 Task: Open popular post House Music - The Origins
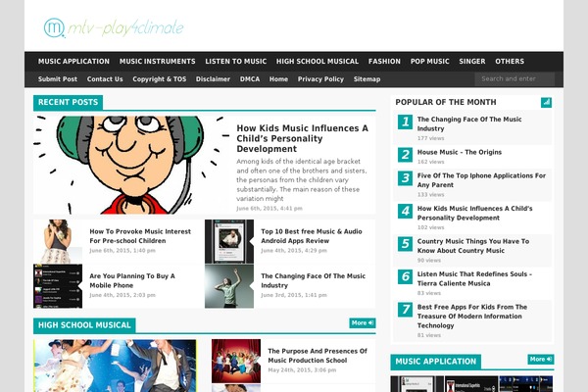click(460, 152)
